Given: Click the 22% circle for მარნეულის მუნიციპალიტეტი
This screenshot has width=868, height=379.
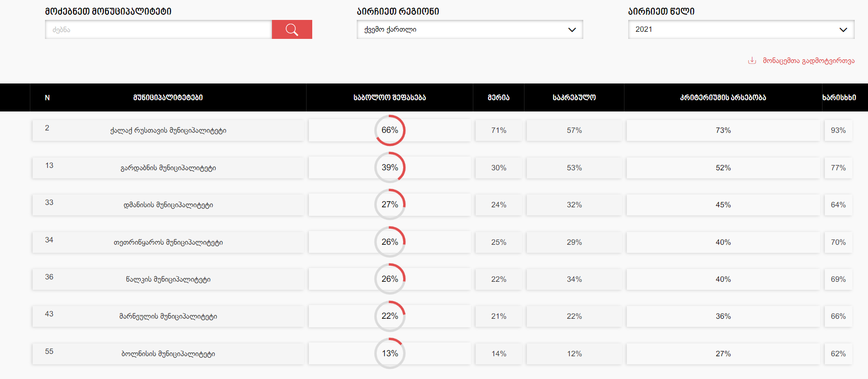Looking at the screenshot, I should coord(390,316).
